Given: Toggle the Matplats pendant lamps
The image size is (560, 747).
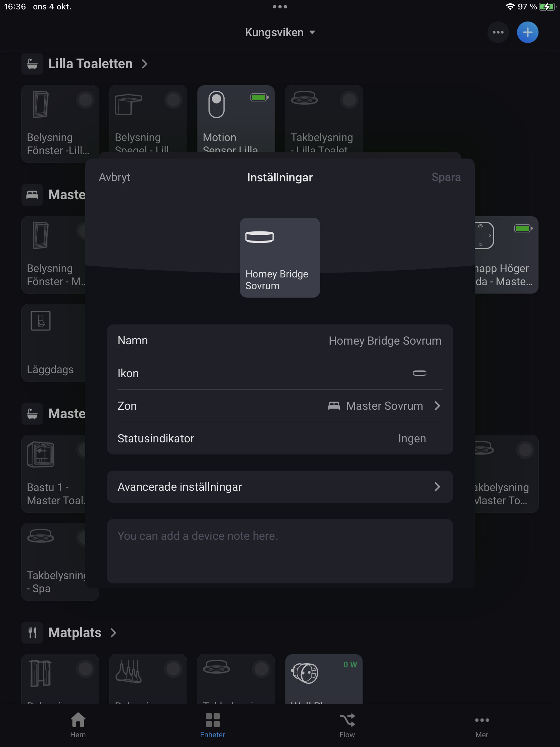Looking at the screenshot, I should (173, 669).
